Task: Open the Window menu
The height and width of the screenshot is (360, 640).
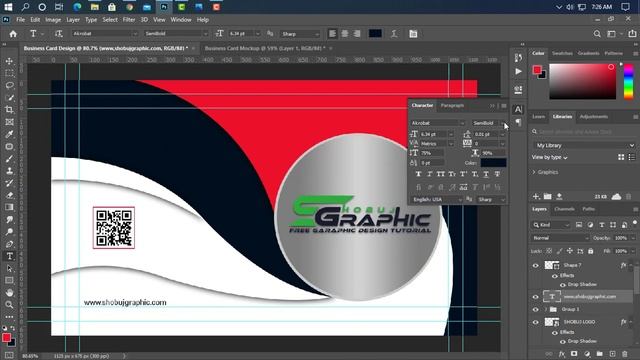Action: [181, 20]
